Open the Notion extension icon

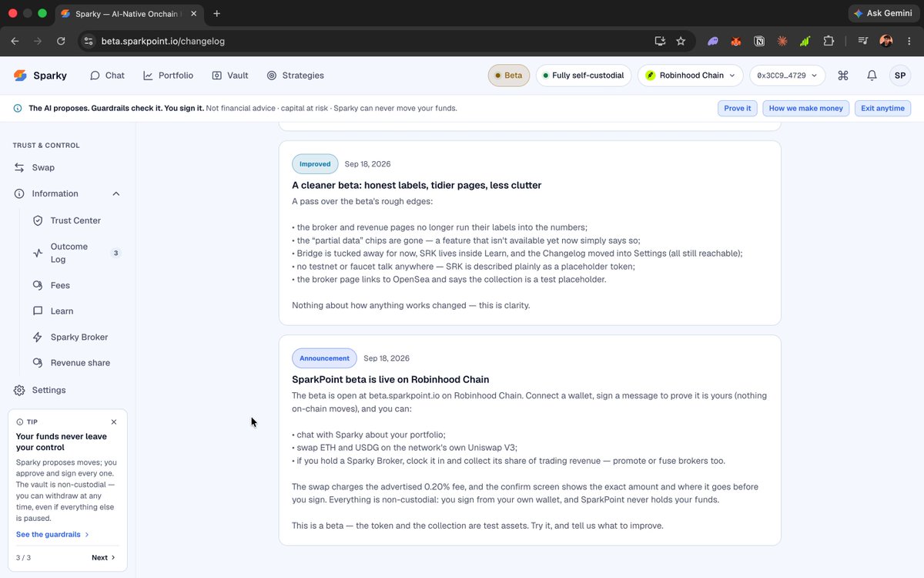pyautogui.click(x=759, y=41)
